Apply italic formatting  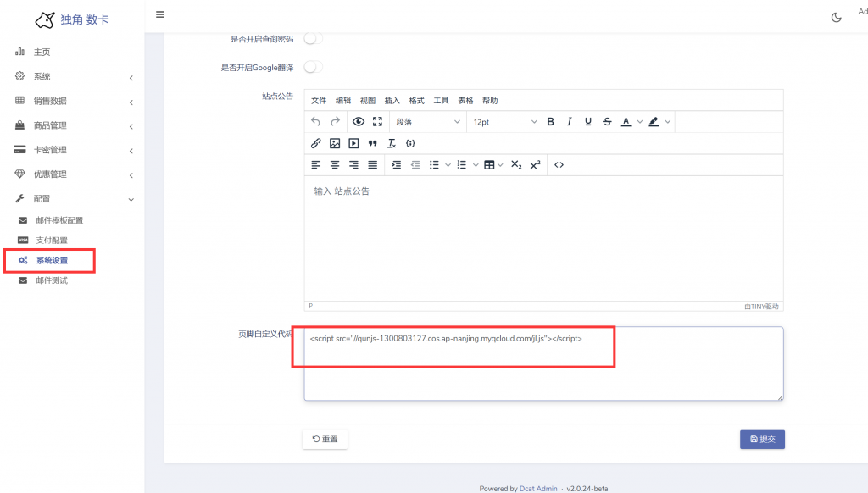point(569,122)
